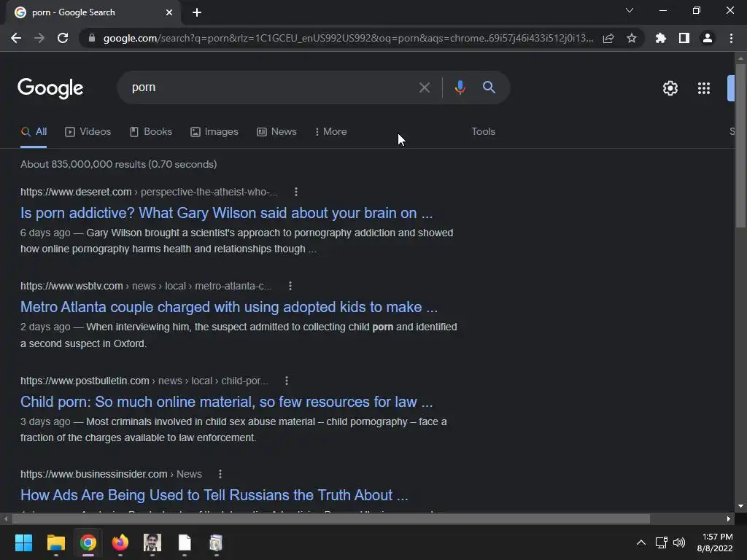This screenshot has height=560, width=747.
Task: Open the three-dot menu for postbulletin.com result
Action: click(286, 381)
